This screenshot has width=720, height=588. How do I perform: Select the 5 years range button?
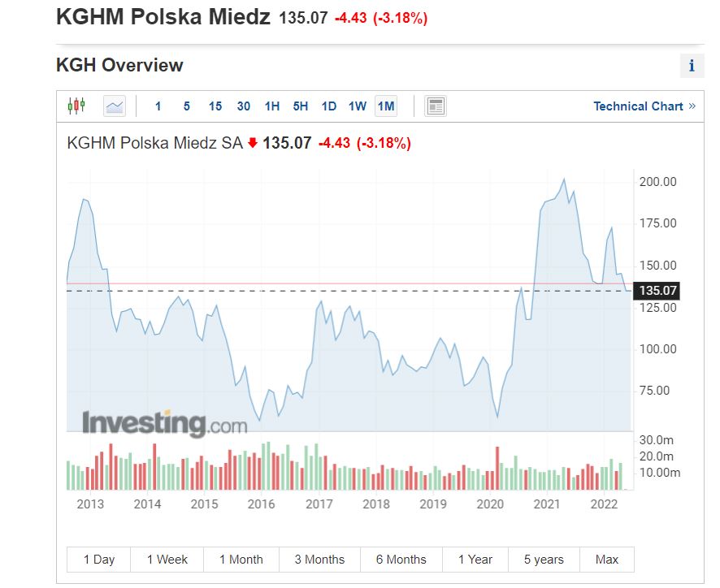(544, 560)
